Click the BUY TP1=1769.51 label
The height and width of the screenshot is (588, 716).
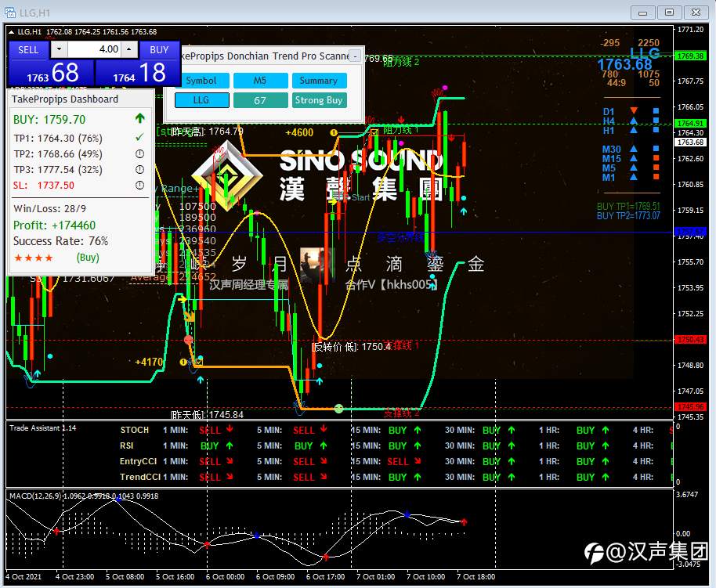628,207
